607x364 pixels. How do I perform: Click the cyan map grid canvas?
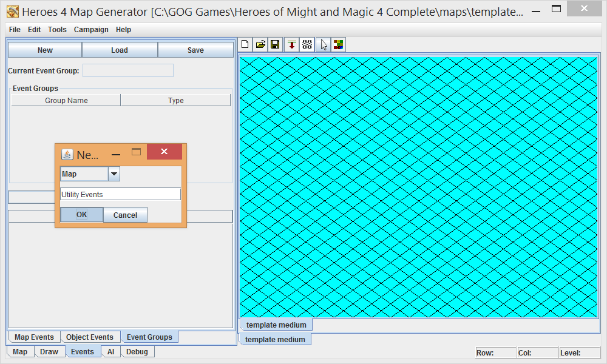point(418,187)
